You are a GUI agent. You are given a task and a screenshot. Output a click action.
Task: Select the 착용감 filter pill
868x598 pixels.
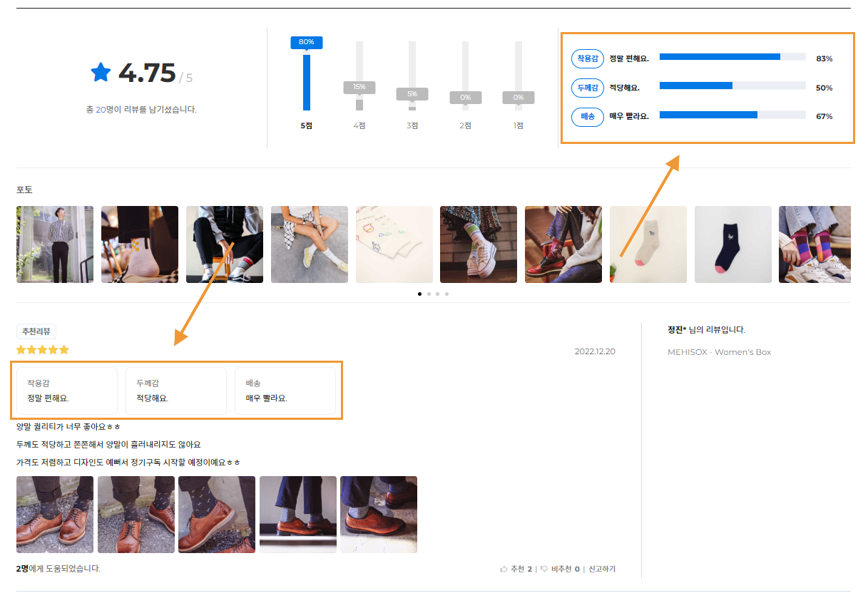tap(588, 58)
